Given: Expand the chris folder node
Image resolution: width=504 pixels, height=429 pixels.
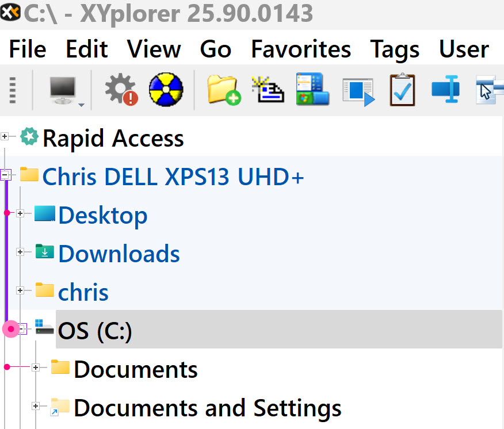Looking at the screenshot, I should [x=20, y=290].
